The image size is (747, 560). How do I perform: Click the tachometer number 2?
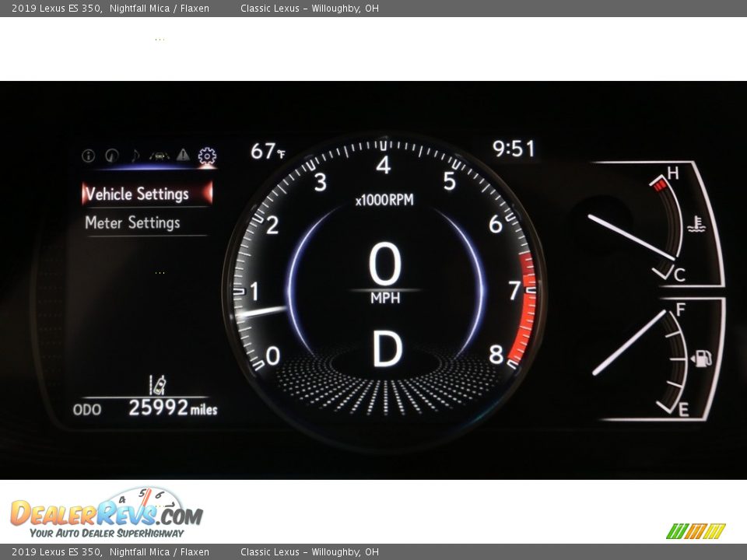tap(272, 225)
